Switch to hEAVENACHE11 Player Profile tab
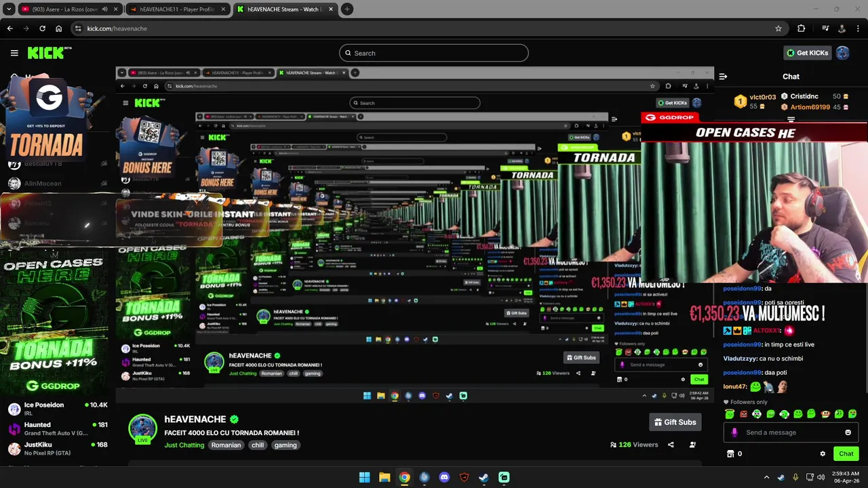The height and width of the screenshot is (488, 868). 178,9
